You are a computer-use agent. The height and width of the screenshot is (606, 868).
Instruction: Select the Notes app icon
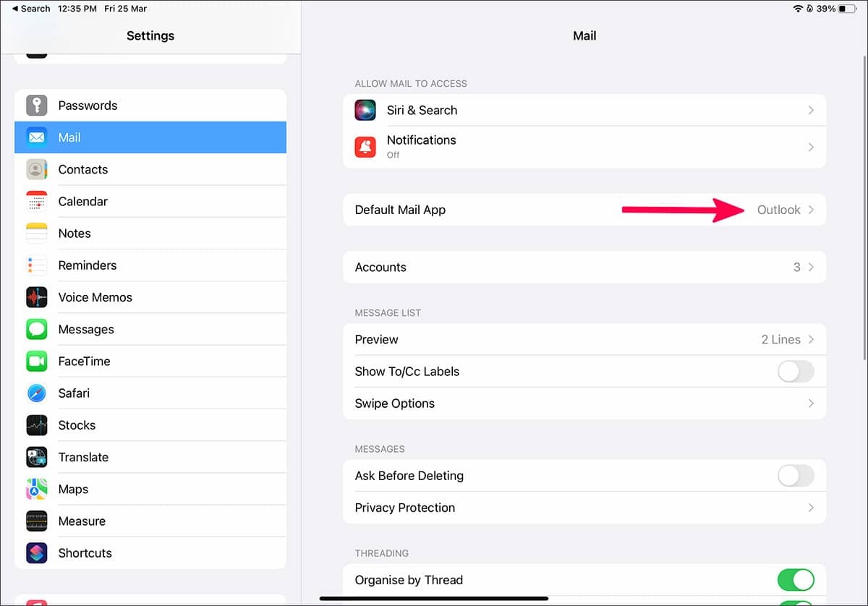pyautogui.click(x=37, y=233)
